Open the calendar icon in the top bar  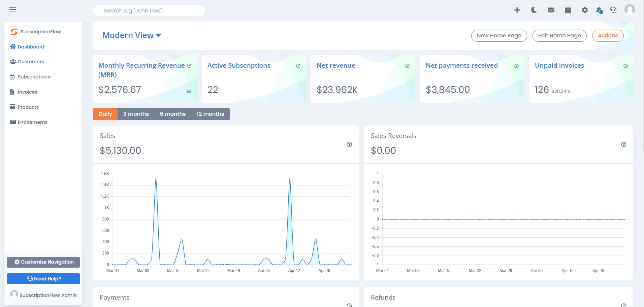(x=568, y=10)
